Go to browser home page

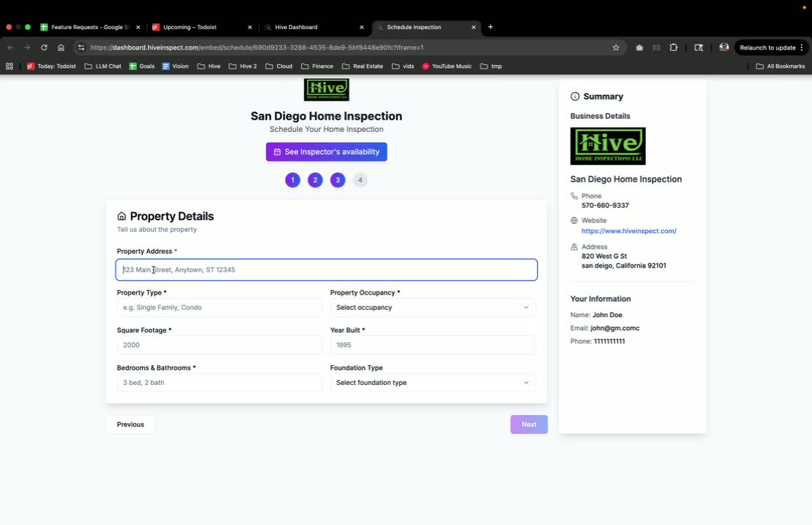[61, 47]
